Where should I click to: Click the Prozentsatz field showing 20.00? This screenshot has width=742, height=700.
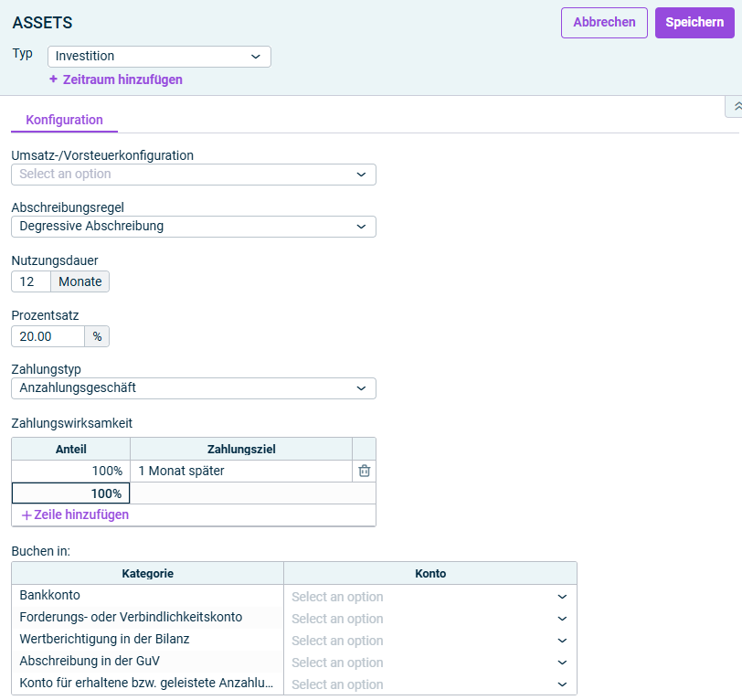[48, 336]
